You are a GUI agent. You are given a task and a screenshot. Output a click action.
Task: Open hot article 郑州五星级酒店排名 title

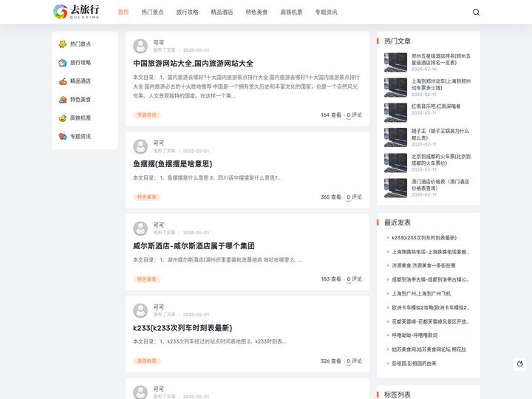[x=441, y=59]
